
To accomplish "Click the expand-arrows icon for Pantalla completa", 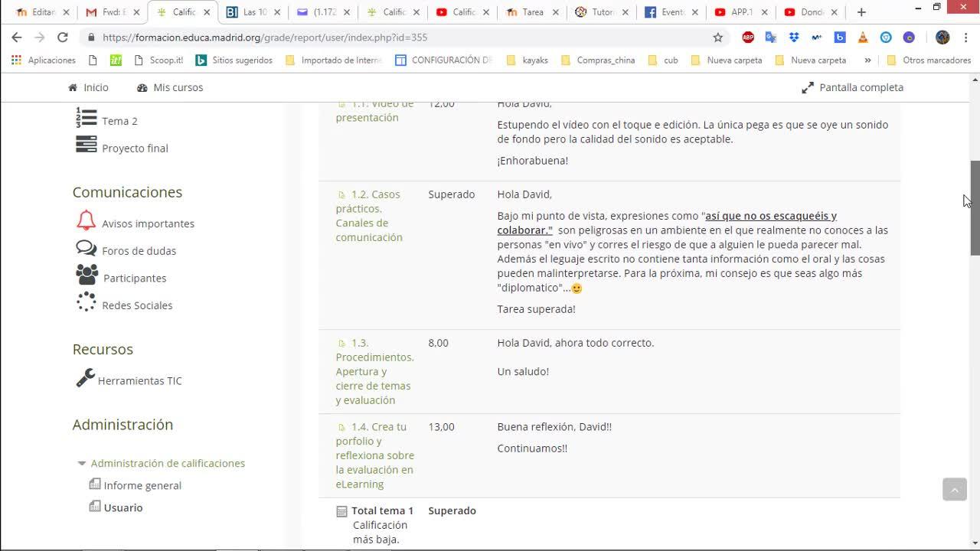I will click(808, 88).
